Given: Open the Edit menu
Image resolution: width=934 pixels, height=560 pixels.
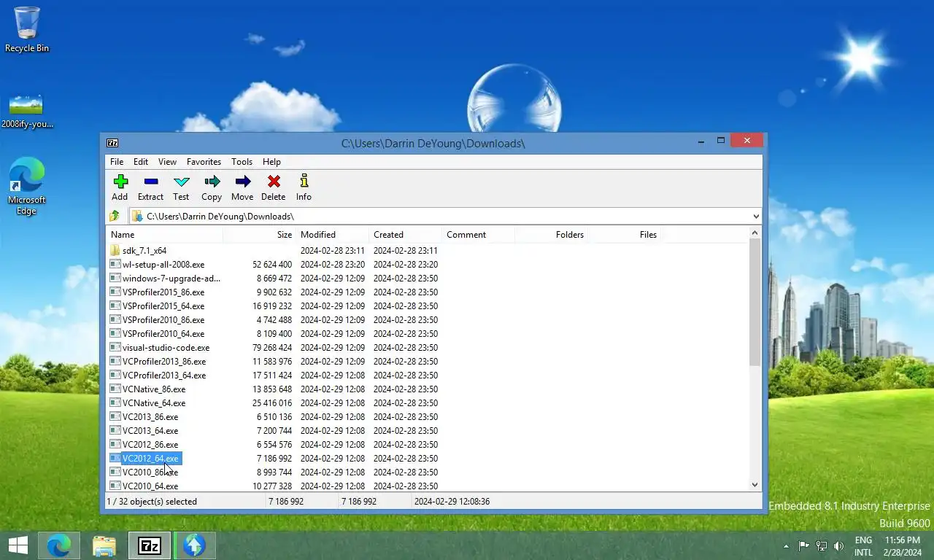Looking at the screenshot, I should (141, 162).
